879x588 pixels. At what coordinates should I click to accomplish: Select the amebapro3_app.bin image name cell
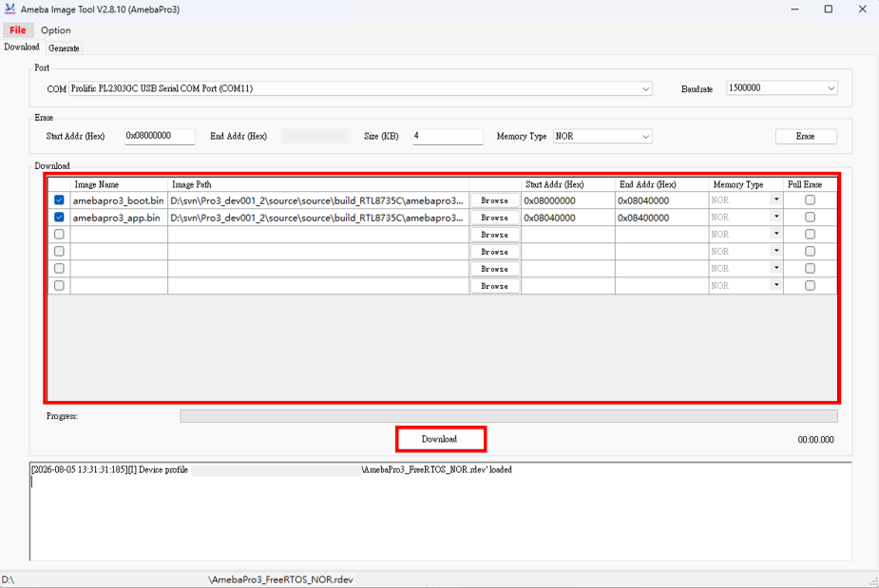coord(118,218)
